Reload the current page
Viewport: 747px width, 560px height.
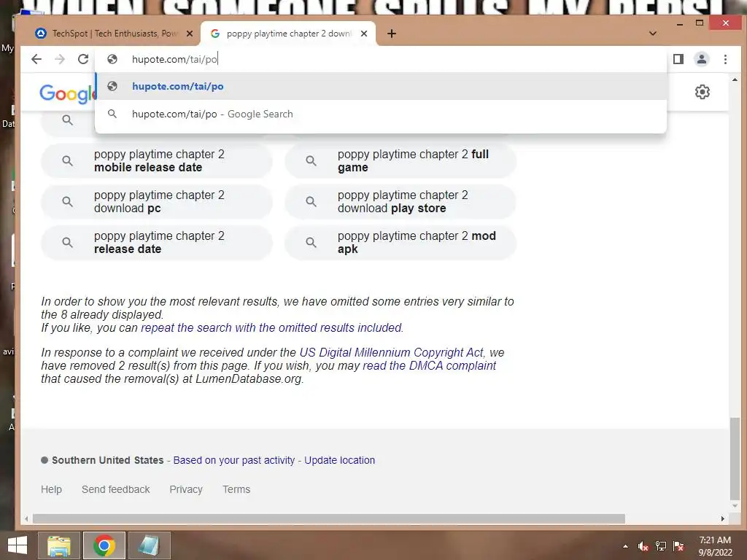(83, 59)
